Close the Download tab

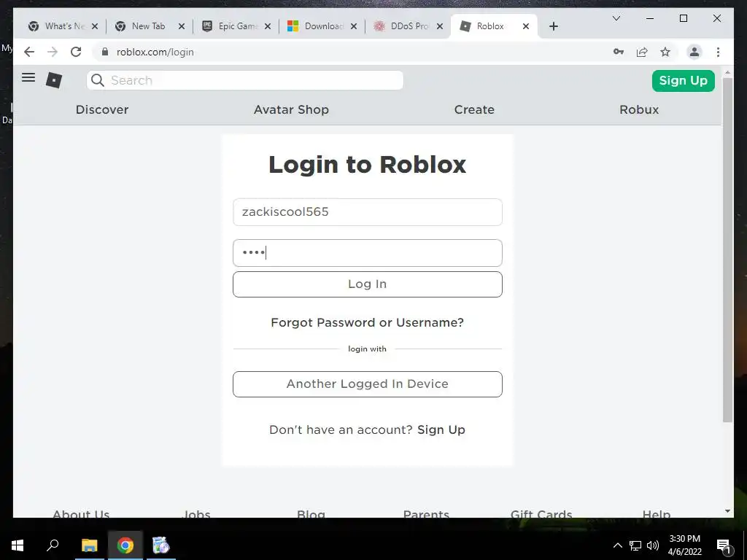354,26
